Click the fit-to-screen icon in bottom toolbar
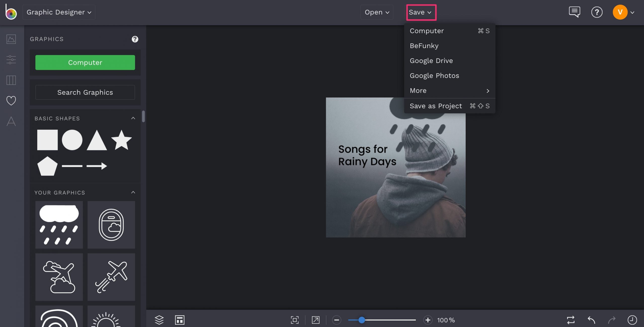Screen dimensions: 644x327 (295, 320)
